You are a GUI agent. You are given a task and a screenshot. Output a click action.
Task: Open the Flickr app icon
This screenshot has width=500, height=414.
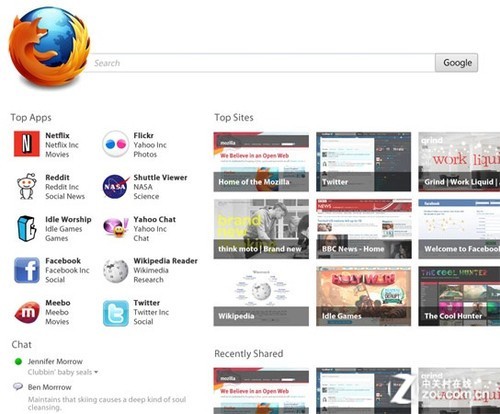(115, 144)
